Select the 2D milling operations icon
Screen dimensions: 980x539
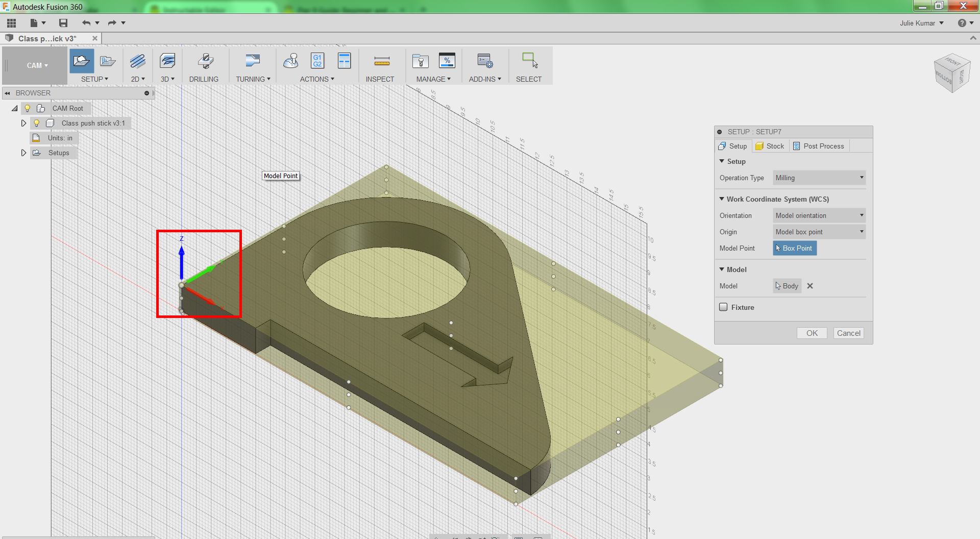(x=137, y=61)
